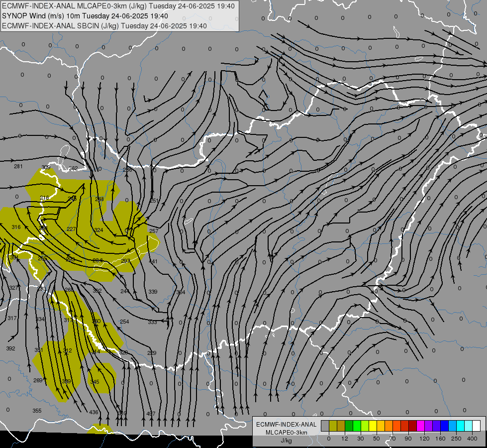Click the map value 316
Screen dimensions: 487x448
(16, 227)
